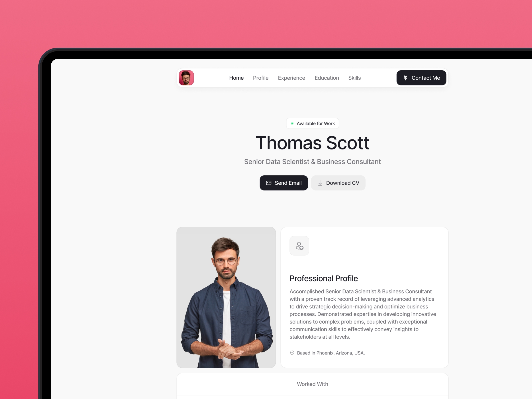The width and height of the screenshot is (532, 399).
Task: Click the location pin icon
Action: (292, 352)
